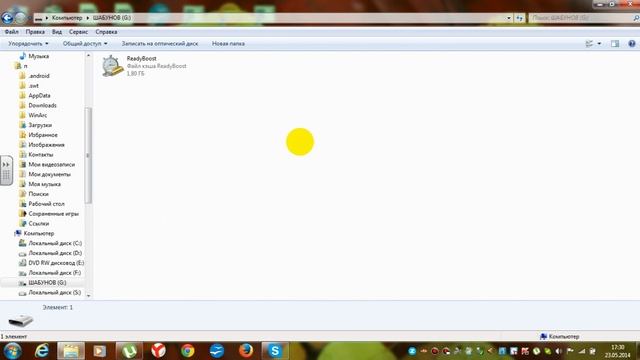Refresh the ШАБУНОВ (G:) folder view
Screen dimensions: 640x360
click(x=519, y=18)
